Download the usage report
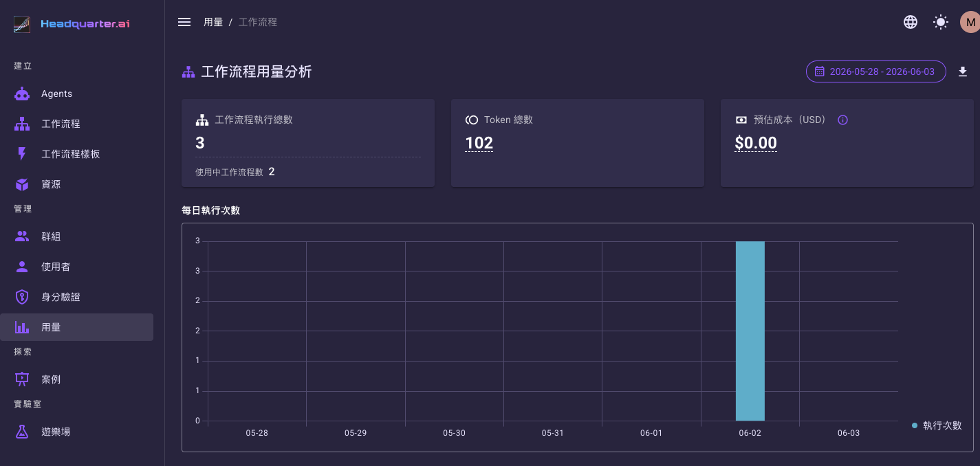 [x=963, y=71]
